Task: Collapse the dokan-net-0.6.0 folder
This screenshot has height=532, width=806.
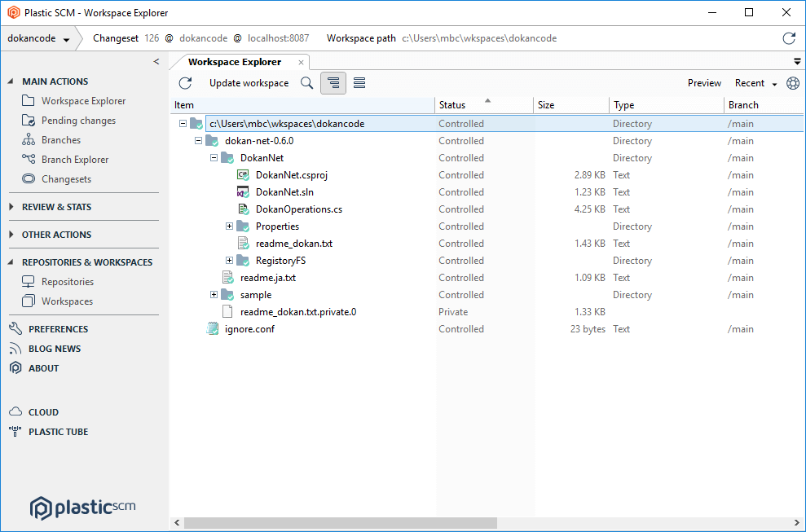Action: 198,141
